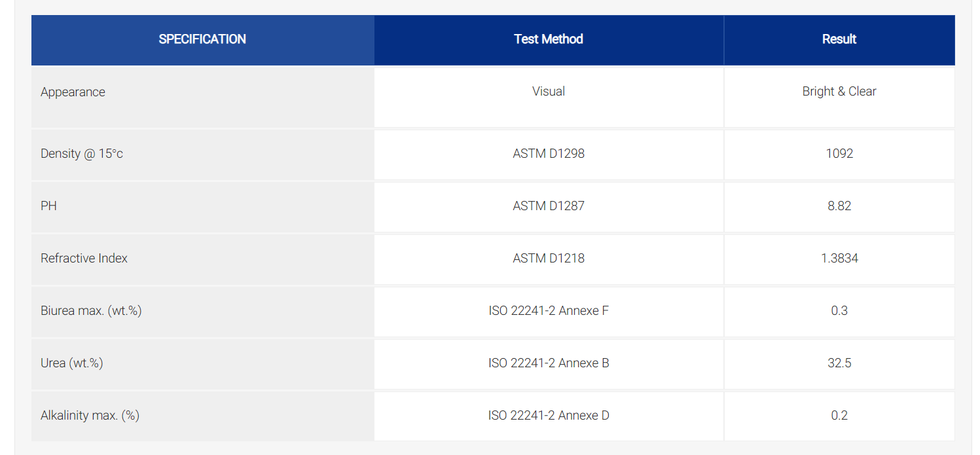Image resolution: width=980 pixels, height=455 pixels.
Task: Click the 1.3834 result value
Action: (x=839, y=259)
